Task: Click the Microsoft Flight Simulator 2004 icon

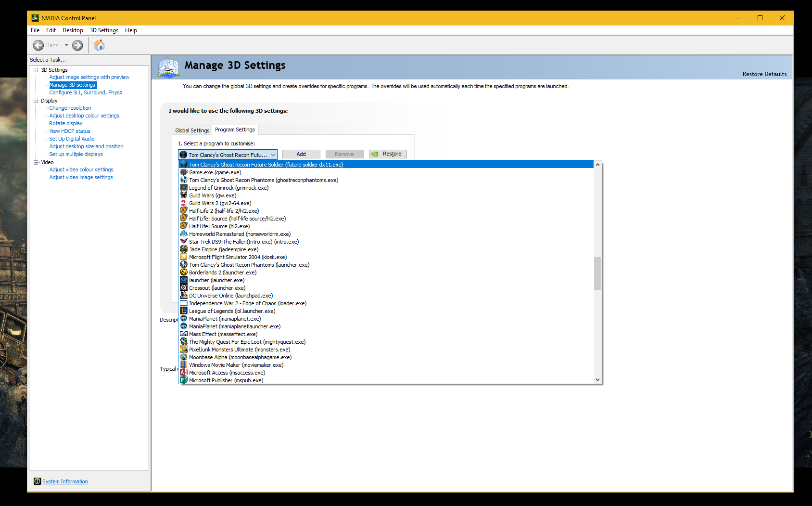Action: [183, 257]
